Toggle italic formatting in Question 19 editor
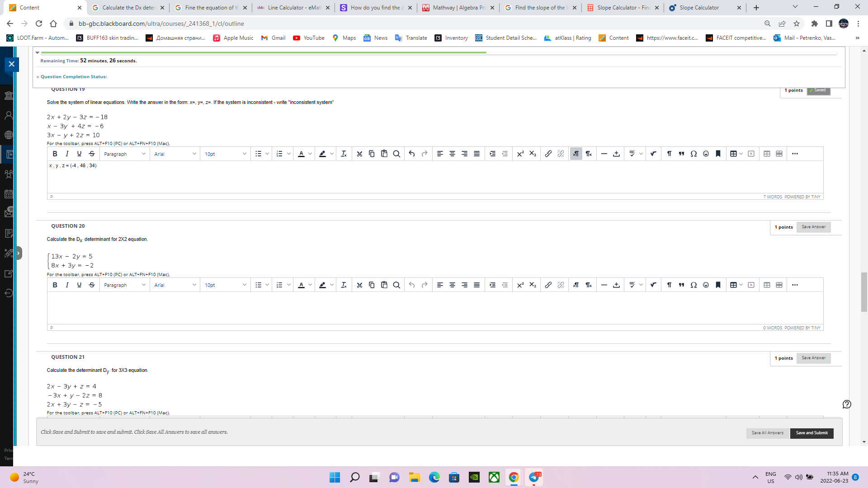 tap(67, 154)
